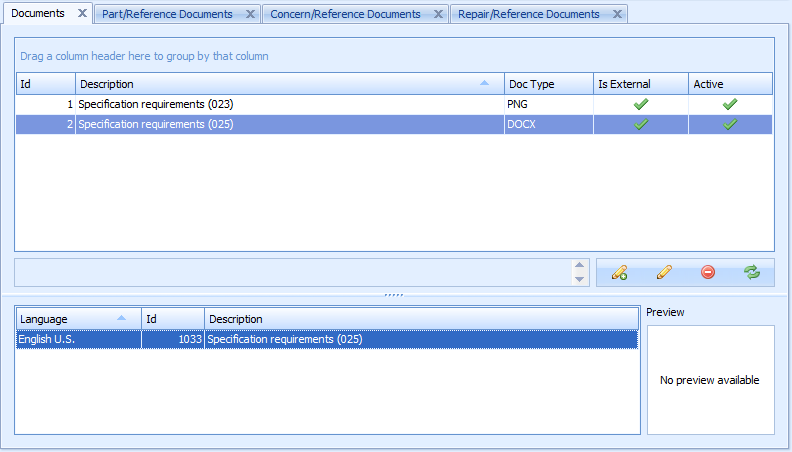Click the scroll down arrow in text box

point(579,279)
